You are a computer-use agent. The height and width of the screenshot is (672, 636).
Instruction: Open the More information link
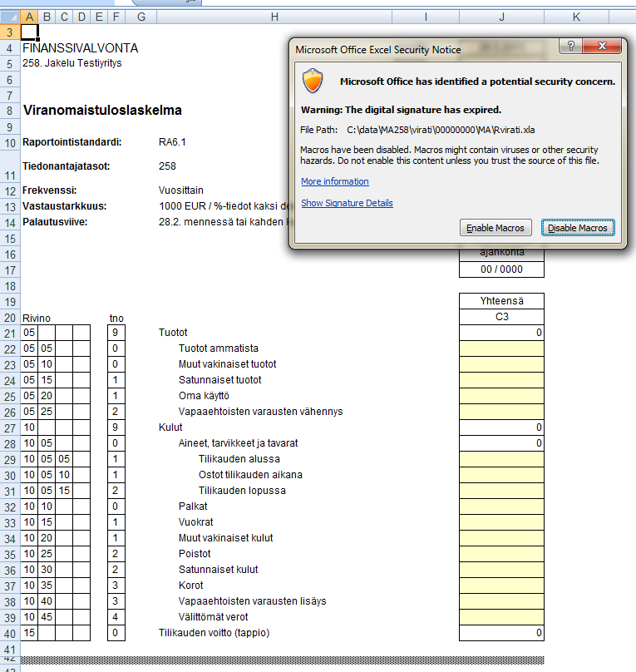coord(335,181)
